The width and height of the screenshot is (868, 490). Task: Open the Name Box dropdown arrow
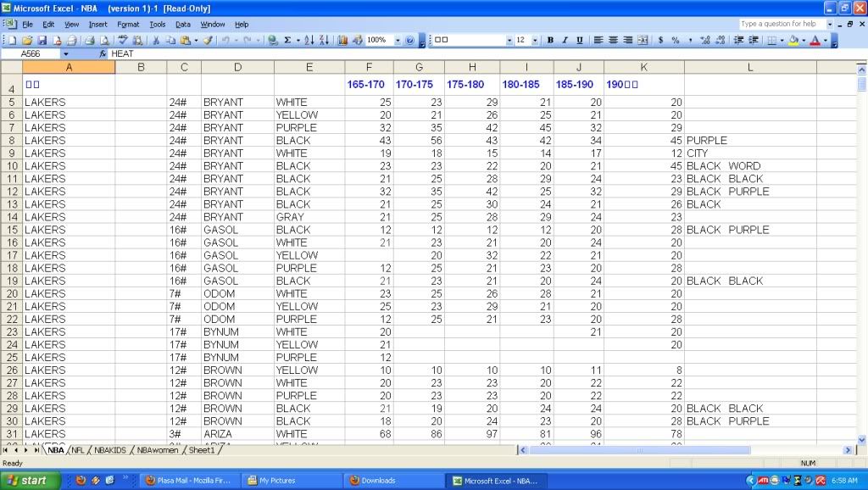66,53
